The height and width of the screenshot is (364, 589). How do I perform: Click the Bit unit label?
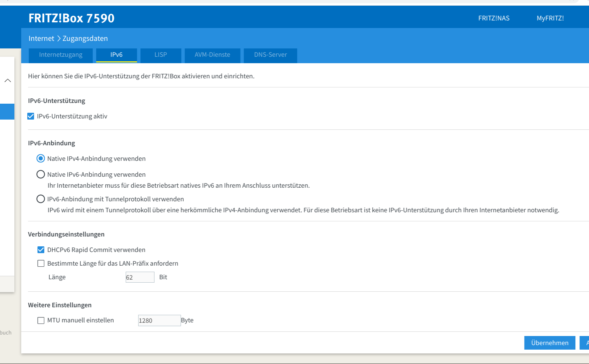click(x=163, y=277)
